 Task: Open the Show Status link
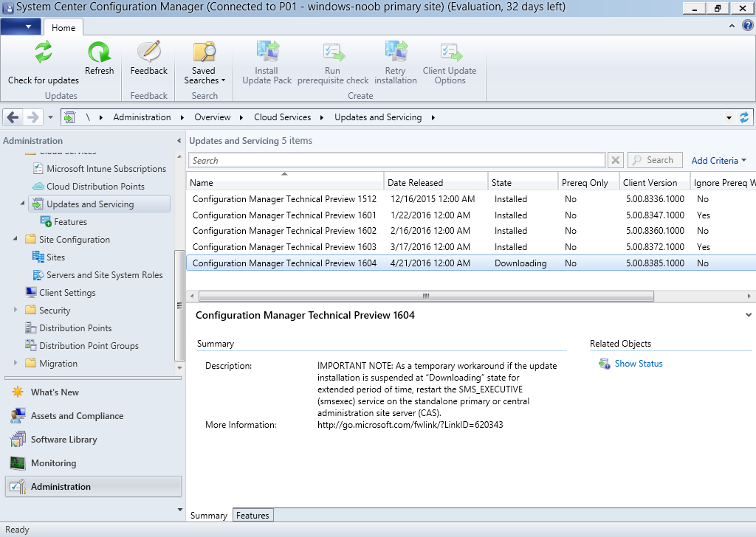pyautogui.click(x=639, y=364)
